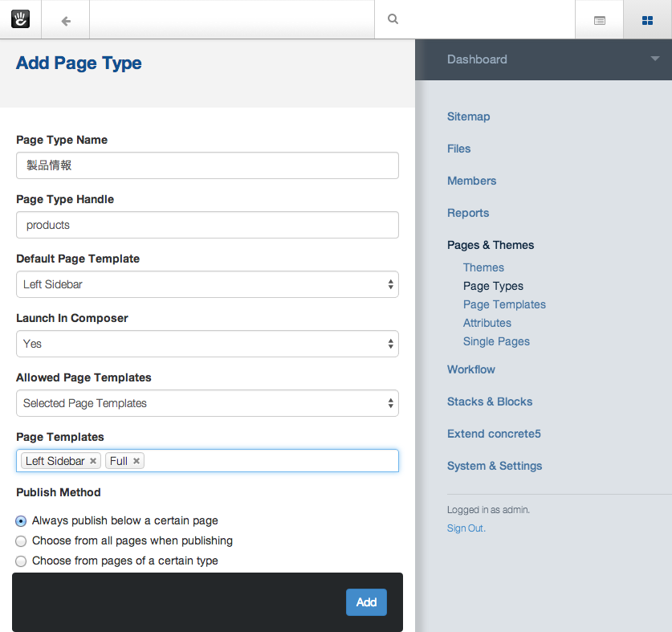Open Pages & Themes section

click(491, 245)
